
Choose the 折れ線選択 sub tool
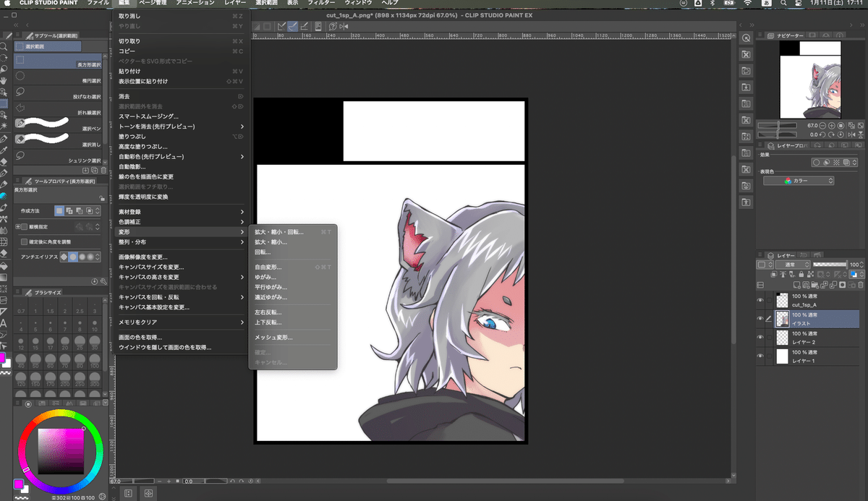click(59, 108)
